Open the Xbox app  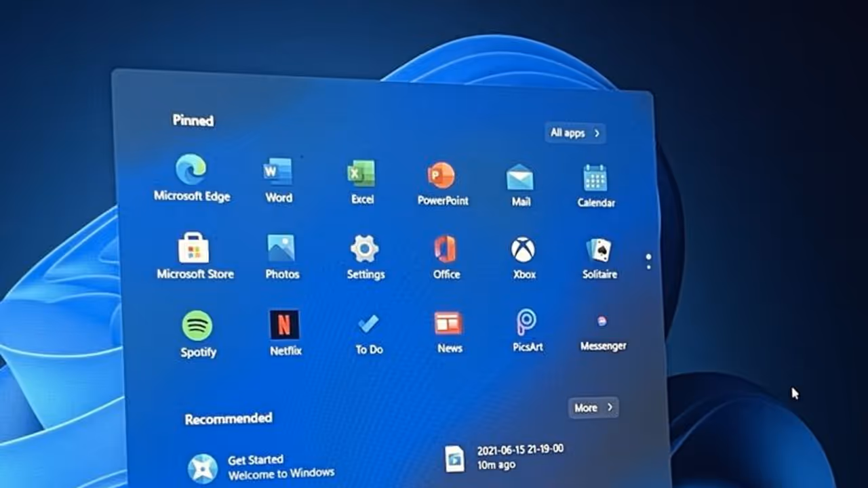pos(524,250)
